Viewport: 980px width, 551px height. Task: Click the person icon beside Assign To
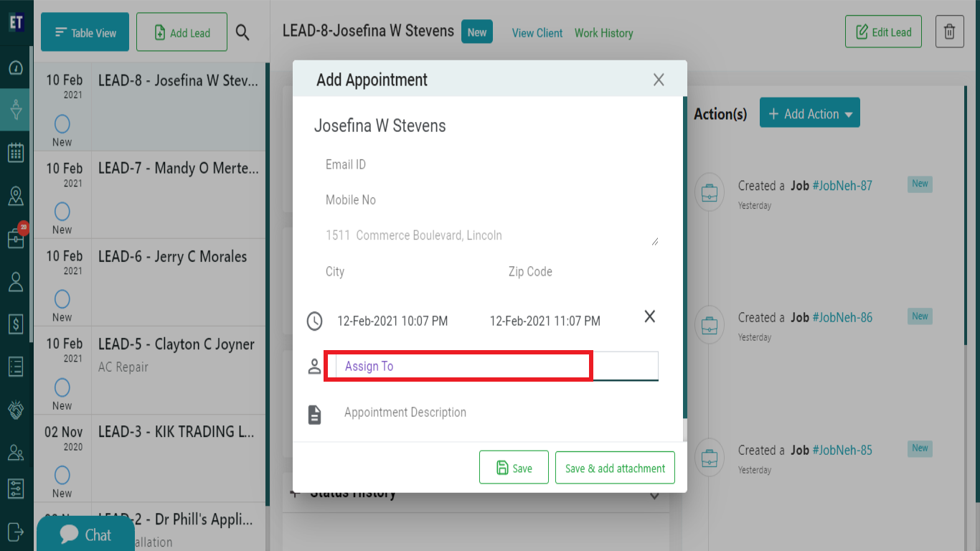pos(314,367)
